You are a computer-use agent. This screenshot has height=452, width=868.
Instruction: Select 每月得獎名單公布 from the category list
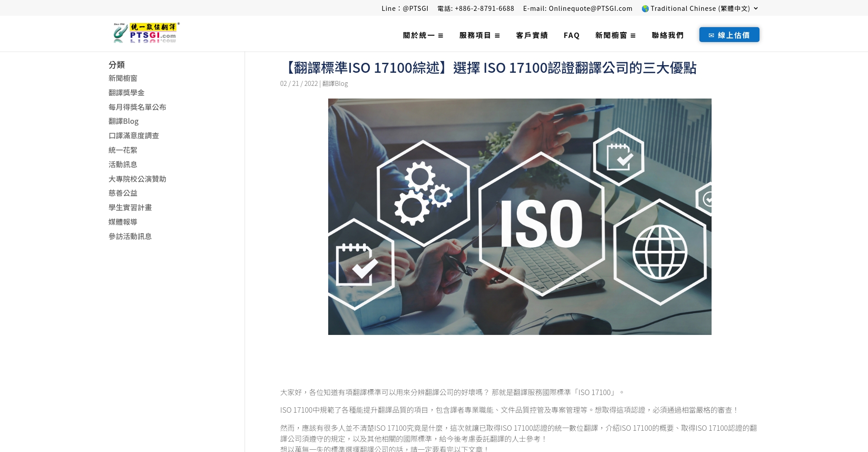[137, 107]
